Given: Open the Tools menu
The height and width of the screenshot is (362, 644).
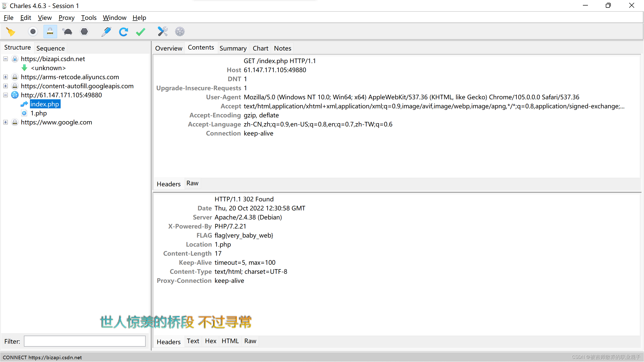Looking at the screenshot, I should tap(89, 18).
